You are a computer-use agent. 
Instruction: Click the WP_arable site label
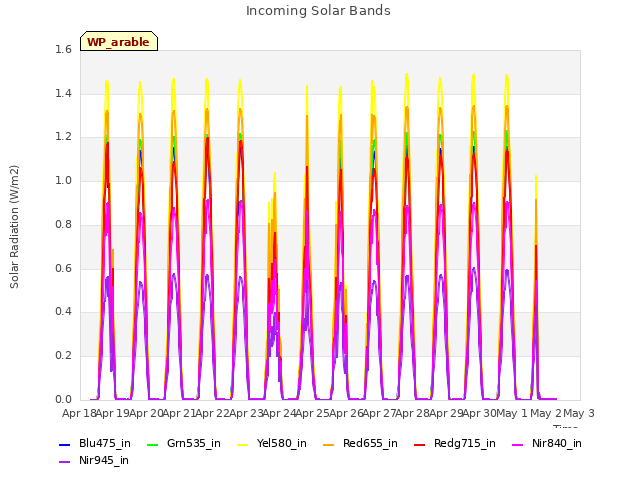pos(119,42)
